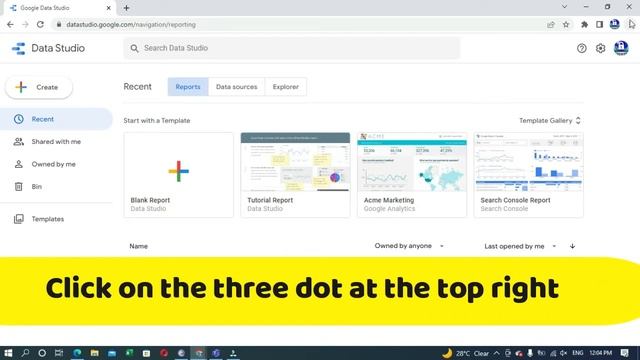Go forward in the browser
Image resolution: width=640 pixels, height=360 pixels.
coord(25,24)
